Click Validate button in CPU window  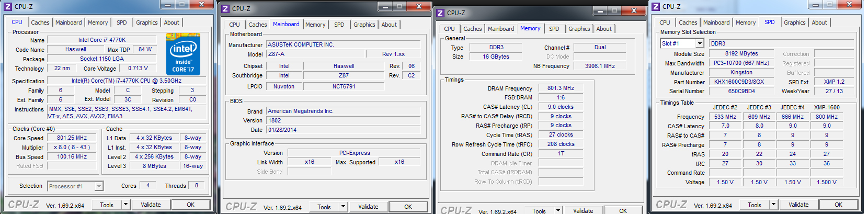point(151,205)
